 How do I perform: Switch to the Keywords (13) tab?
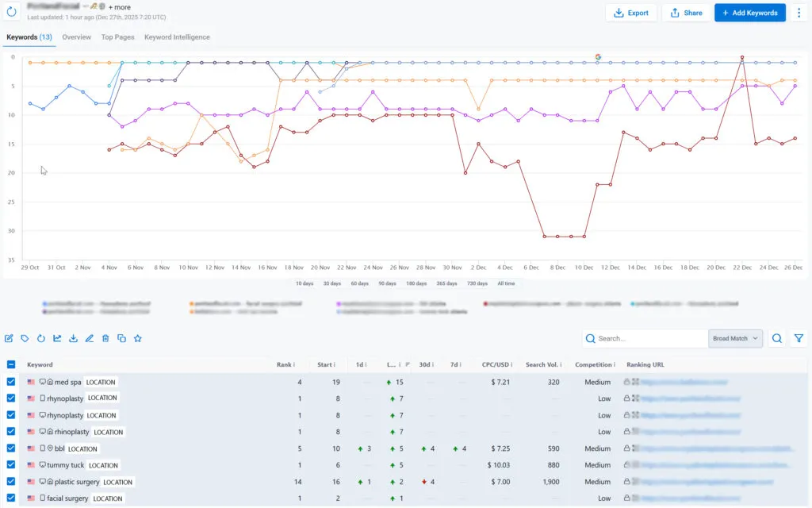pos(29,37)
